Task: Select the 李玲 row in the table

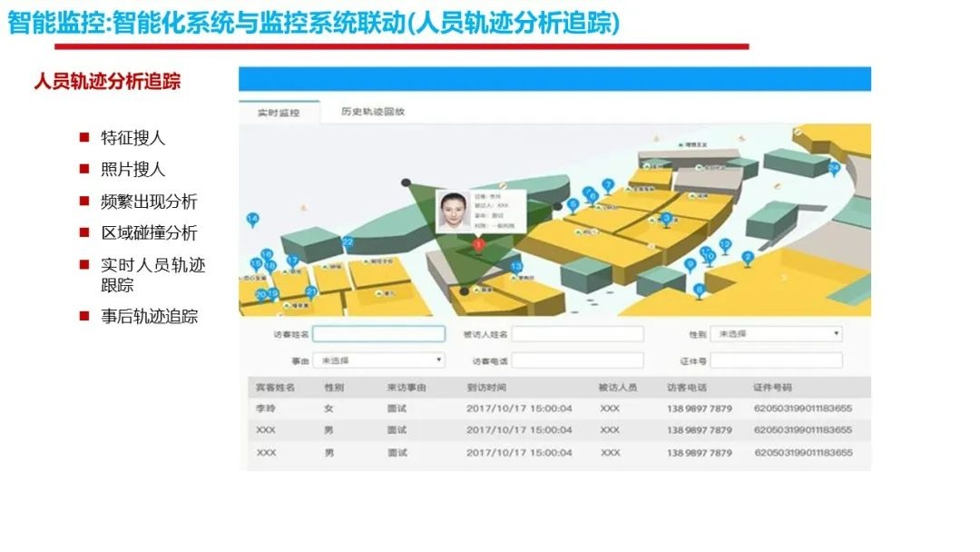Action: coord(454,408)
